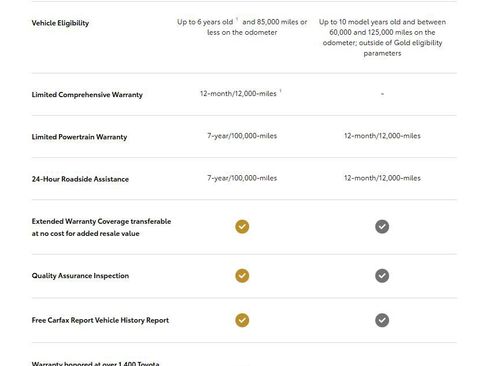Click Silver eligibility text about 10 model years
The width and height of the screenshot is (488, 366).
[x=382, y=37]
